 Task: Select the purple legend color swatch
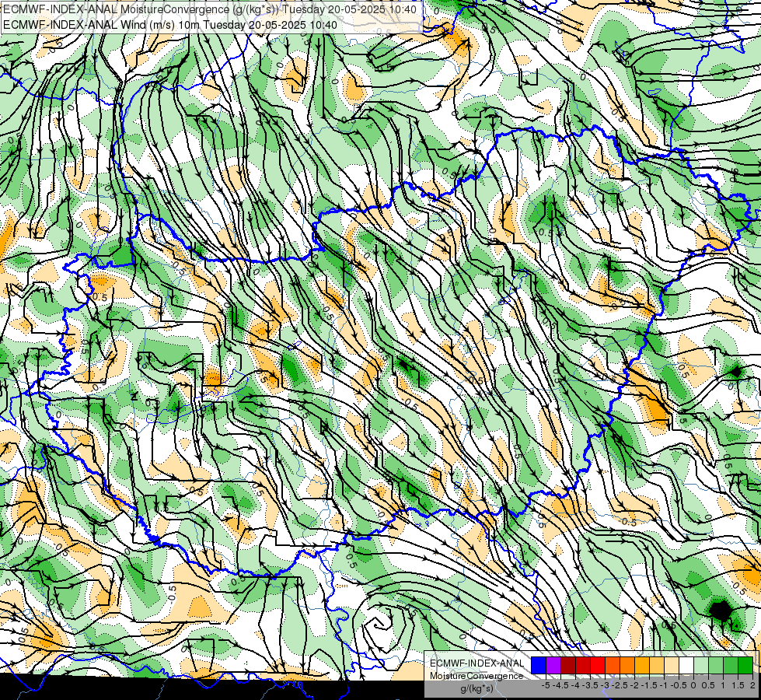click(553, 665)
